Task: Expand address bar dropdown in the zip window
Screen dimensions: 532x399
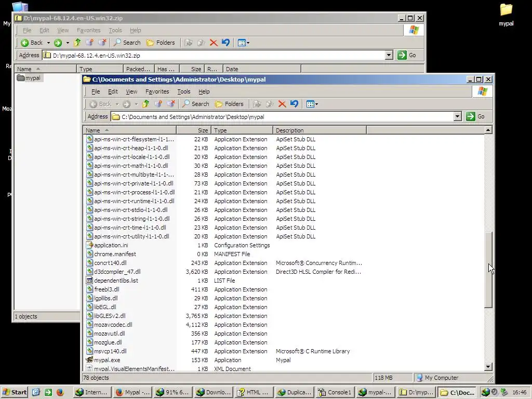Action: click(389, 55)
